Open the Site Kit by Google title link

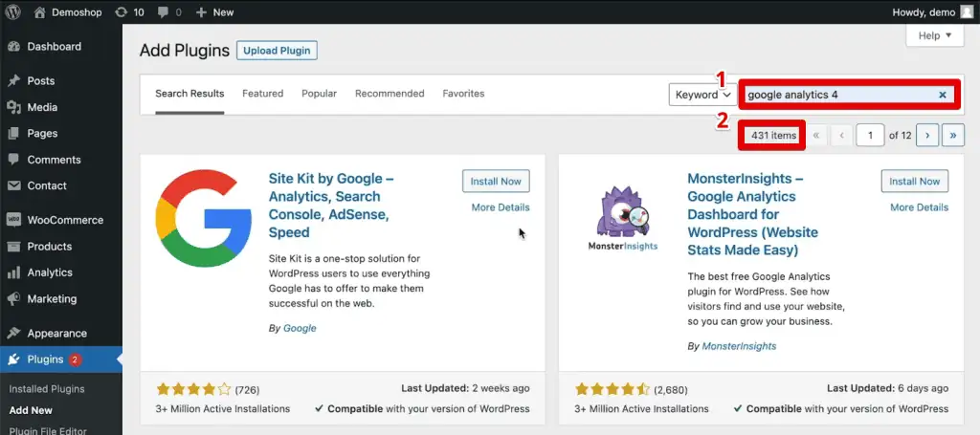pos(331,206)
